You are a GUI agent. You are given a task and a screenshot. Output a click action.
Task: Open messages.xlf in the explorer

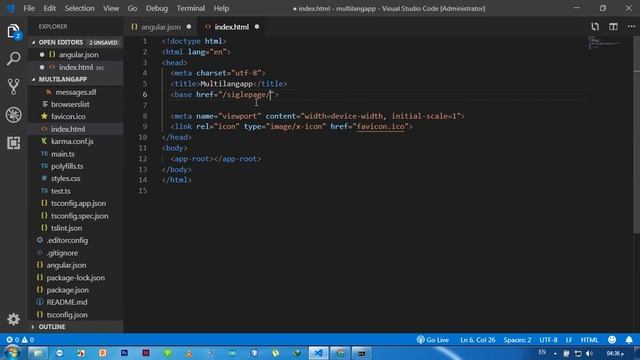click(76, 92)
